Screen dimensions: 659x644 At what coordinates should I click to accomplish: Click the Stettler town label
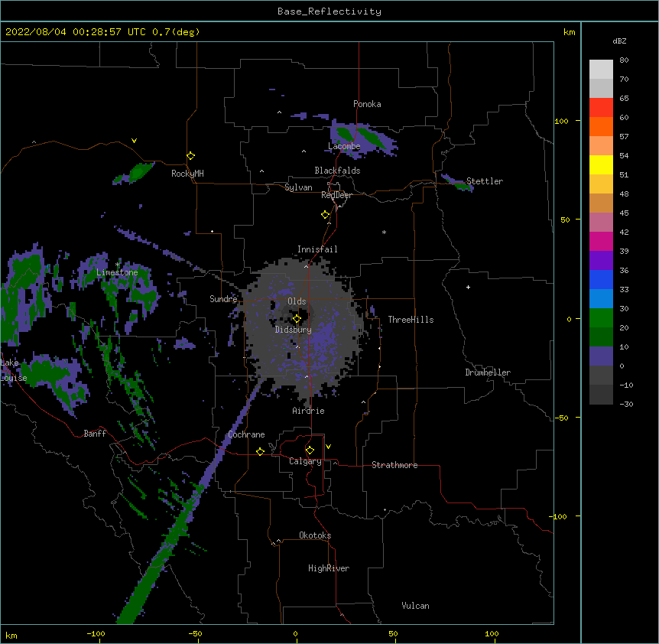point(485,181)
